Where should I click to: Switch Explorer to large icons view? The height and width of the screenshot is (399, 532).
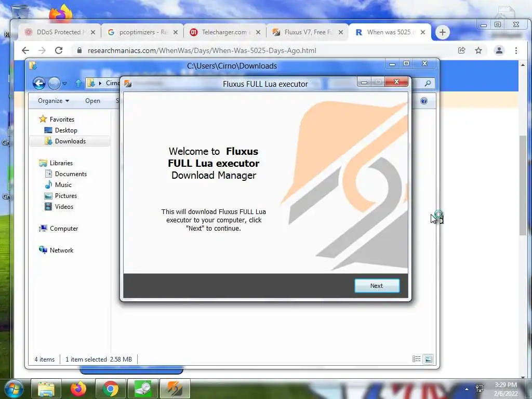(x=429, y=359)
